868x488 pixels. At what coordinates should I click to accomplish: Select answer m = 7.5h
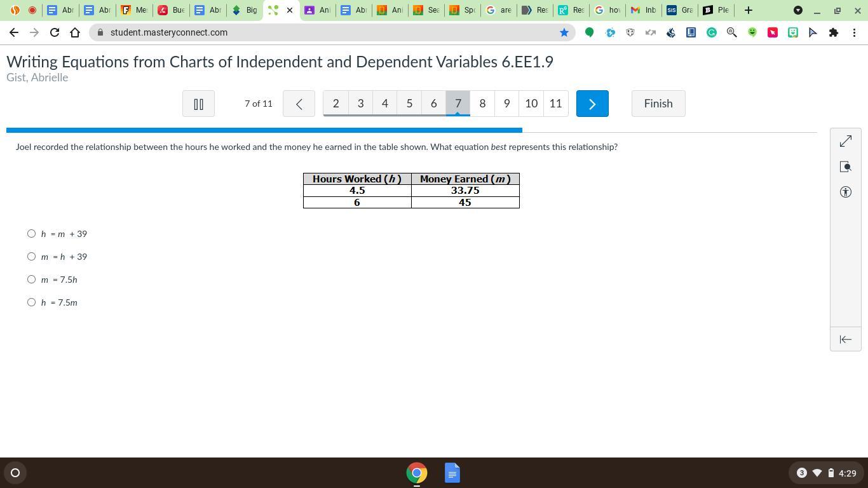click(31, 280)
